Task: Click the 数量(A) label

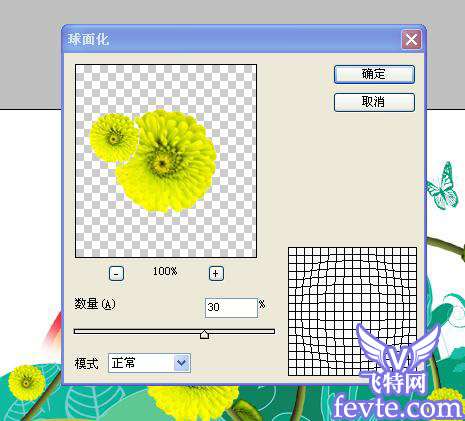Action: coord(95,304)
